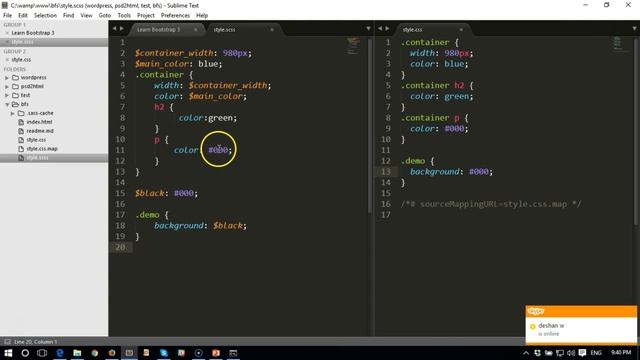The width and height of the screenshot is (640, 360).
Task: Click '.demo' selector in the left pane
Action: pyautogui.click(x=147, y=215)
